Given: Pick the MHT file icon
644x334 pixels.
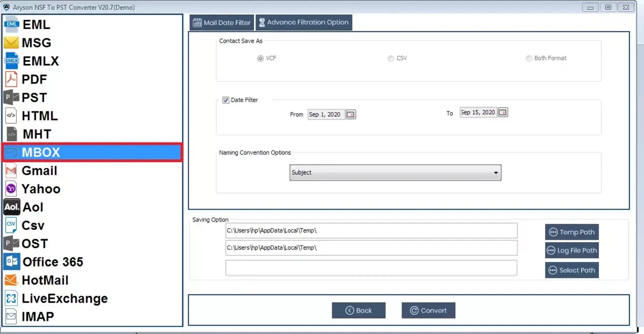Looking at the screenshot, I should 12,134.
